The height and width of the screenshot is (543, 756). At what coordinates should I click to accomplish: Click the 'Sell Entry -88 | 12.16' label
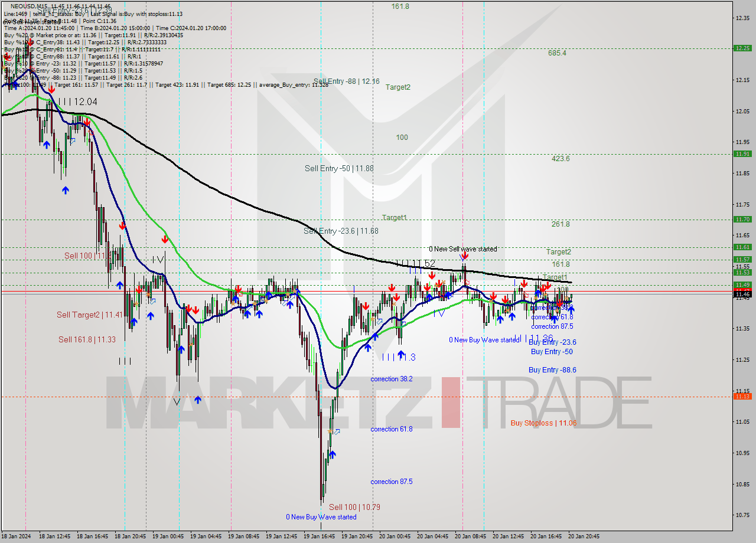tap(347, 81)
